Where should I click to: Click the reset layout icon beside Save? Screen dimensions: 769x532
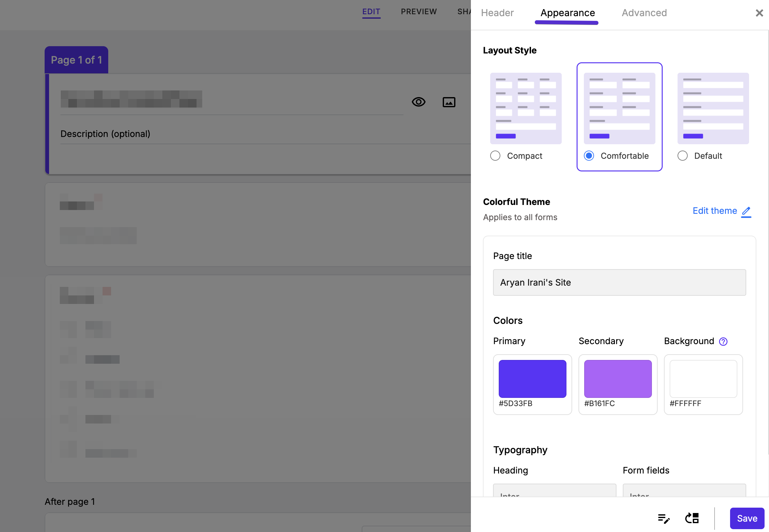coord(692,518)
